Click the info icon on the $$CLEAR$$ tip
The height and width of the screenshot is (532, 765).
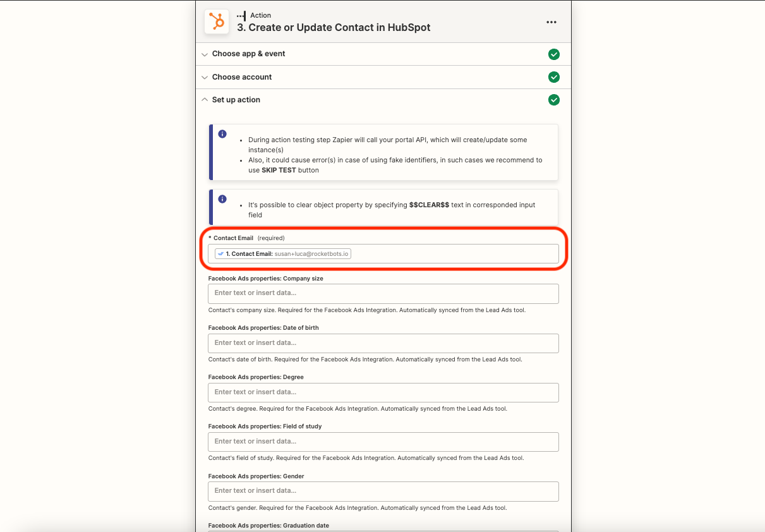tap(222, 198)
